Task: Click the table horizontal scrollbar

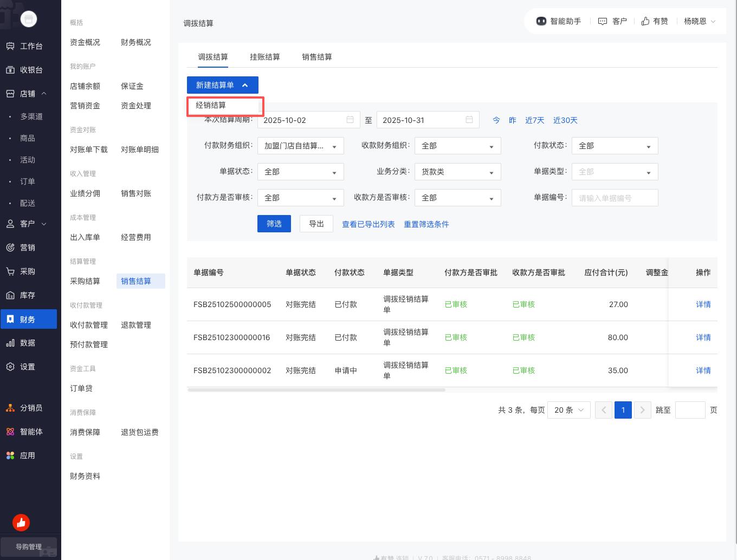Action: pos(316,389)
